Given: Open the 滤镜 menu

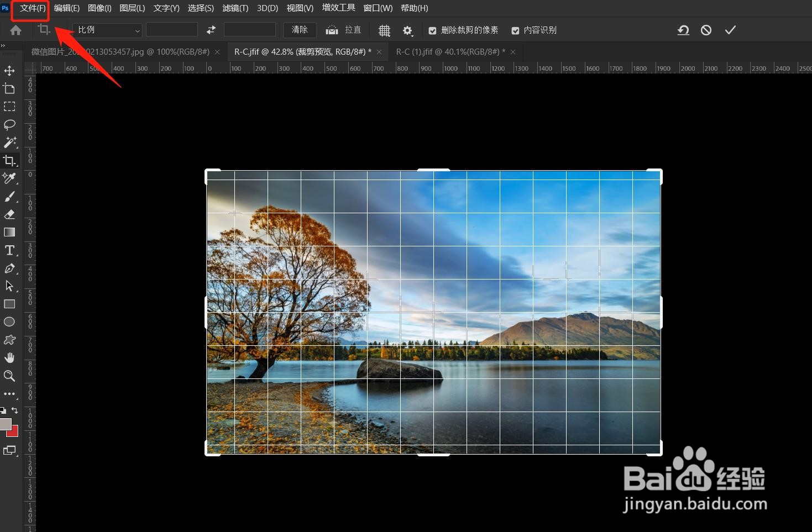Looking at the screenshot, I should click(235, 8).
